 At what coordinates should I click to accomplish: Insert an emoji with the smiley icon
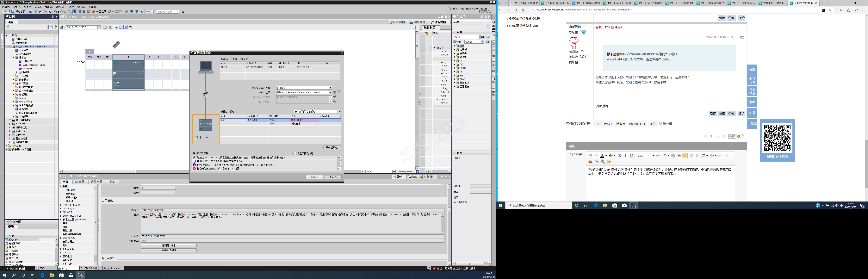(609, 162)
